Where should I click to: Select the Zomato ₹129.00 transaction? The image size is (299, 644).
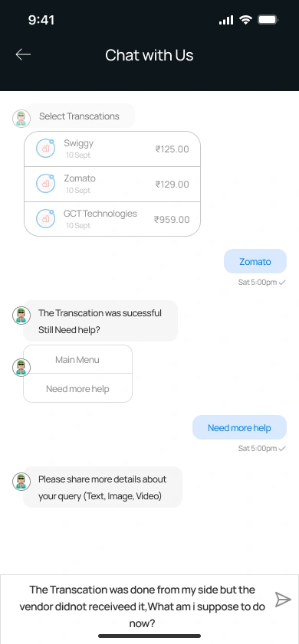tap(112, 184)
